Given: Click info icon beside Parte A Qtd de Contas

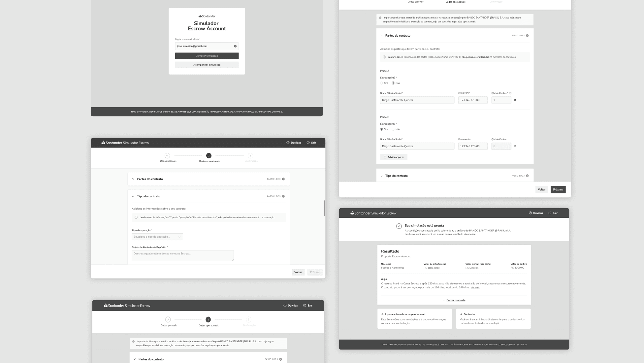Looking at the screenshot, I should 510,93.
